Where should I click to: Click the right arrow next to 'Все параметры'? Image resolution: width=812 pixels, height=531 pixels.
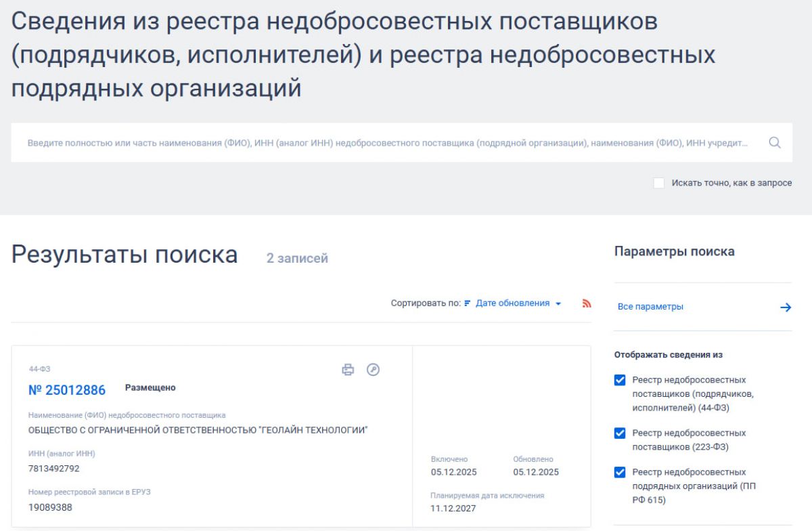pyautogui.click(x=785, y=307)
